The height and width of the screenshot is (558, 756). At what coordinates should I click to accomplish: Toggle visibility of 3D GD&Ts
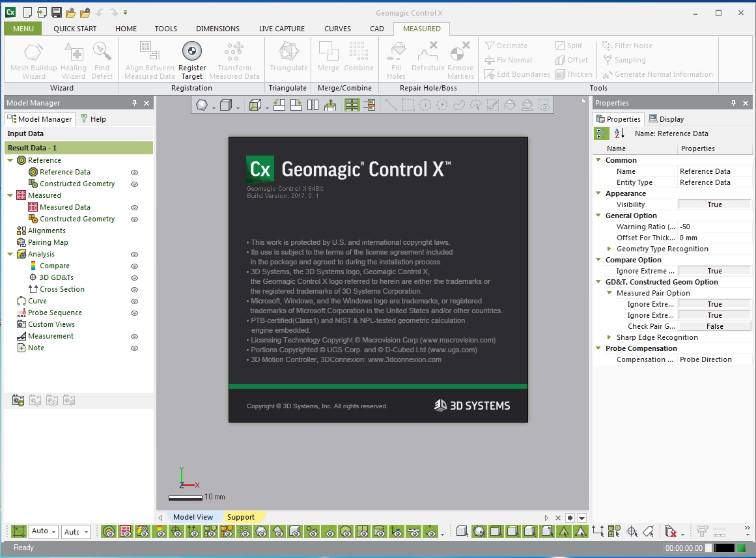point(135,278)
